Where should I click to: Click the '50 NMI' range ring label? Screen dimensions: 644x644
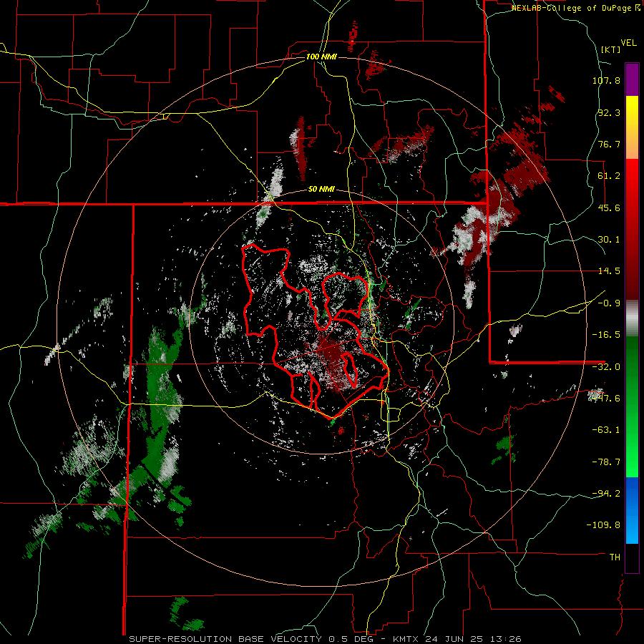pos(321,190)
